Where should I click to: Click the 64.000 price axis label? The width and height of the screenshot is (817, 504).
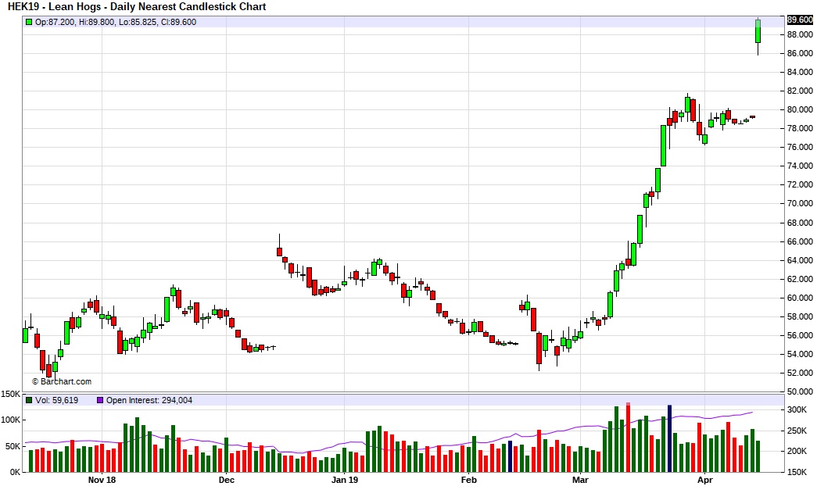(800, 260)
